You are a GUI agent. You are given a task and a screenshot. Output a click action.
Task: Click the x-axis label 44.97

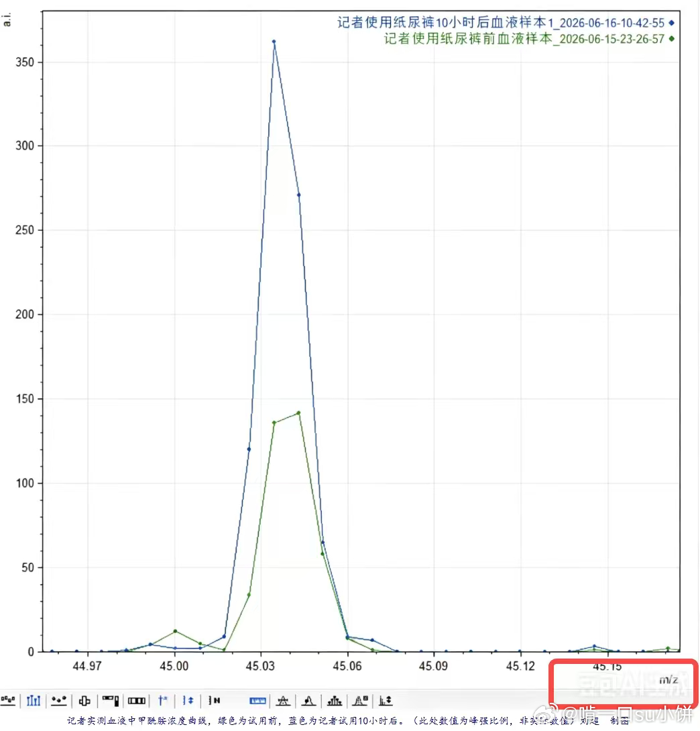[x=87, y=666]
